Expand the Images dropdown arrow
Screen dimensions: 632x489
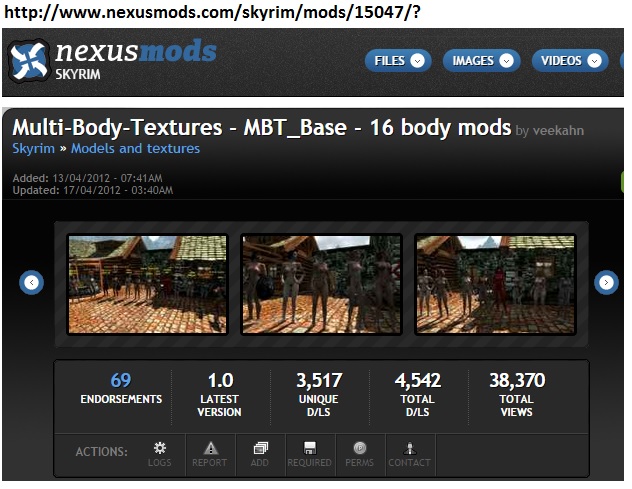506,61
